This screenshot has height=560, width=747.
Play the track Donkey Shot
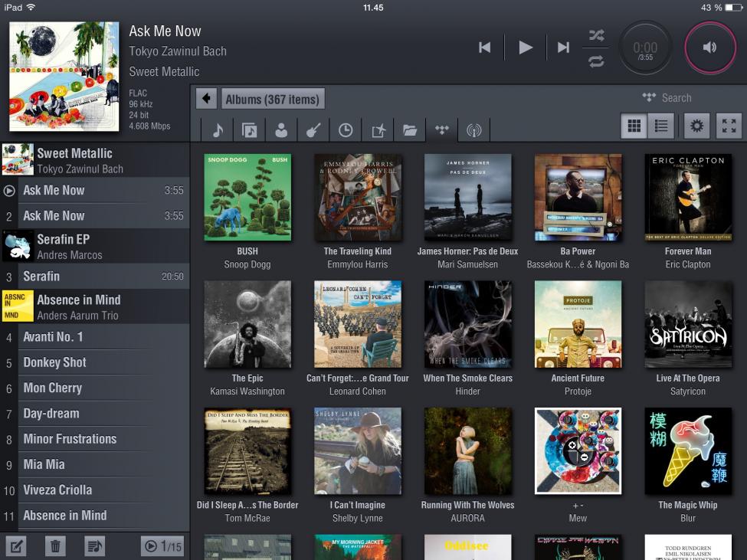coord(95,362)
